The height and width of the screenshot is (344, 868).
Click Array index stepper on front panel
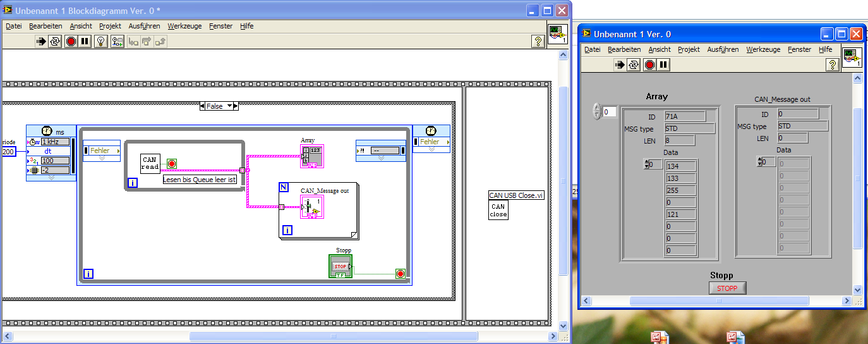[597, 111]
